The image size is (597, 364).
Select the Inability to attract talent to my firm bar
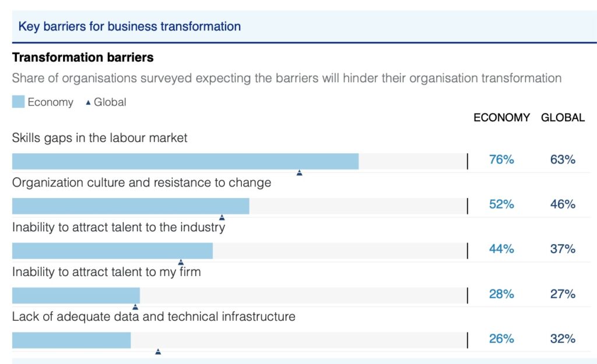click(x=76, y=295)
